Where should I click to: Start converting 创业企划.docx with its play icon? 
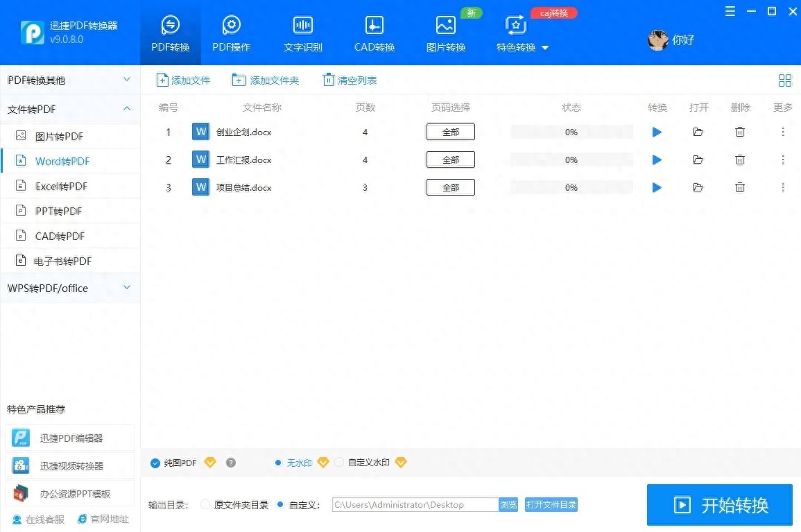click(x=656, y=132)
